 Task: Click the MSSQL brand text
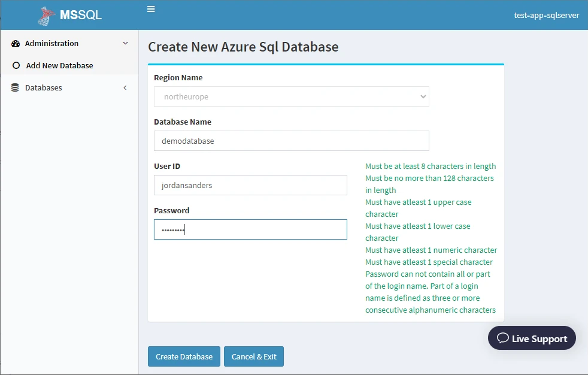click(81, 15)
